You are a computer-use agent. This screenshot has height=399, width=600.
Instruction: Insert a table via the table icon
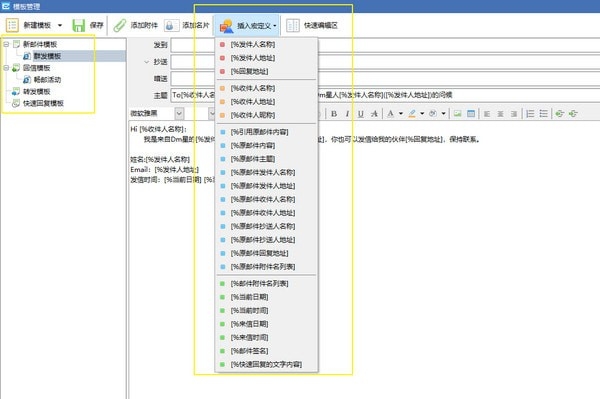click(x=471, y=114)
